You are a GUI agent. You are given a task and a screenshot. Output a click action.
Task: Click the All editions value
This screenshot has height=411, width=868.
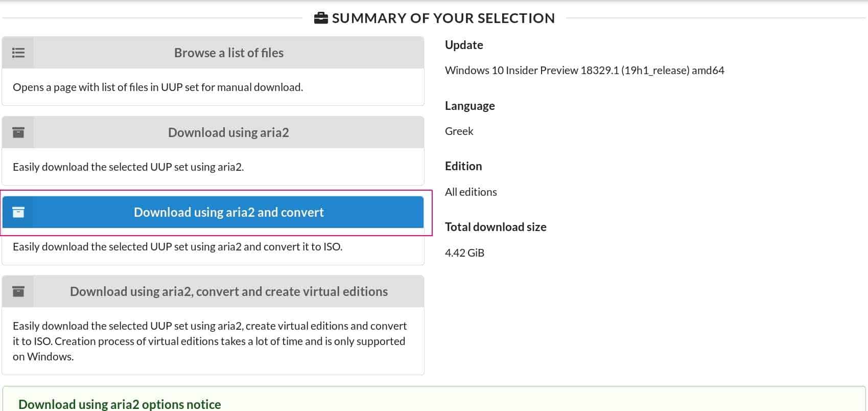click(x=471, y=192)
